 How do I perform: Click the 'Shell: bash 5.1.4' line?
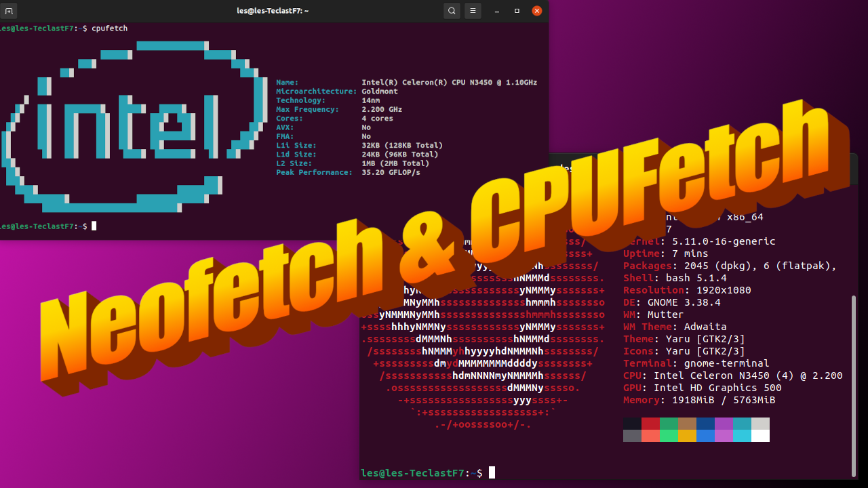675,278
